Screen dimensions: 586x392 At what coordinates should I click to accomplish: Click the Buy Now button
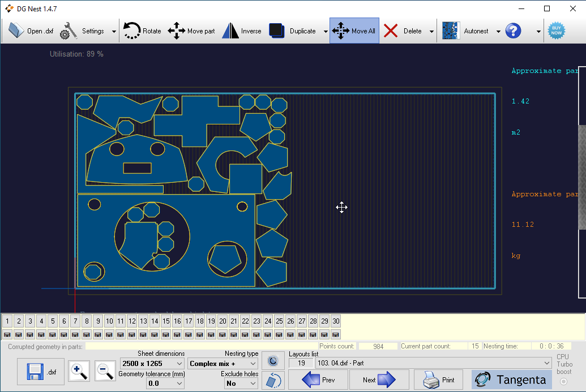pos(556,31)
